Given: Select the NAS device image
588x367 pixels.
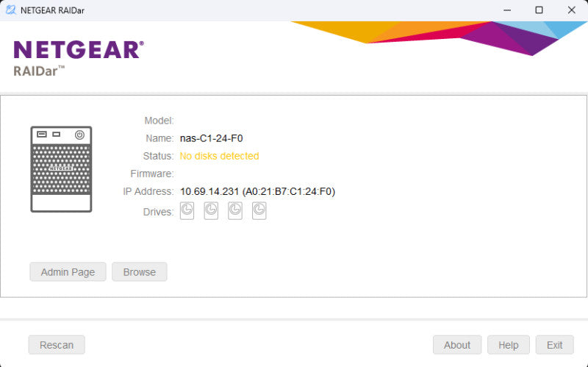Looking at the screenshot, I should pos(61,169).
